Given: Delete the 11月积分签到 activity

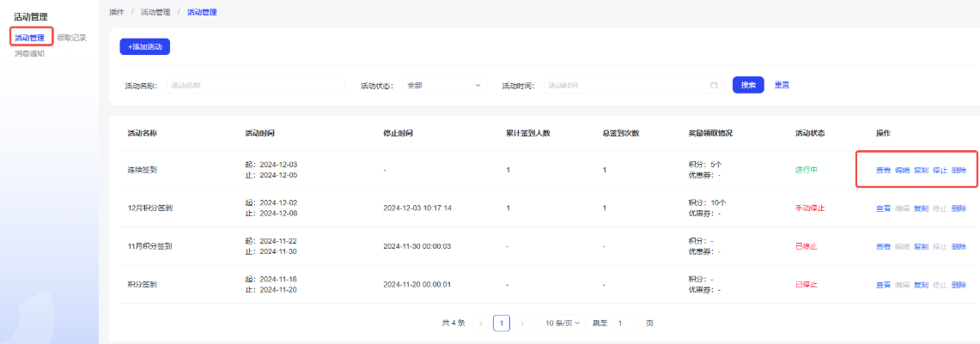Looking at the screenshot, I should click(959, 246).
